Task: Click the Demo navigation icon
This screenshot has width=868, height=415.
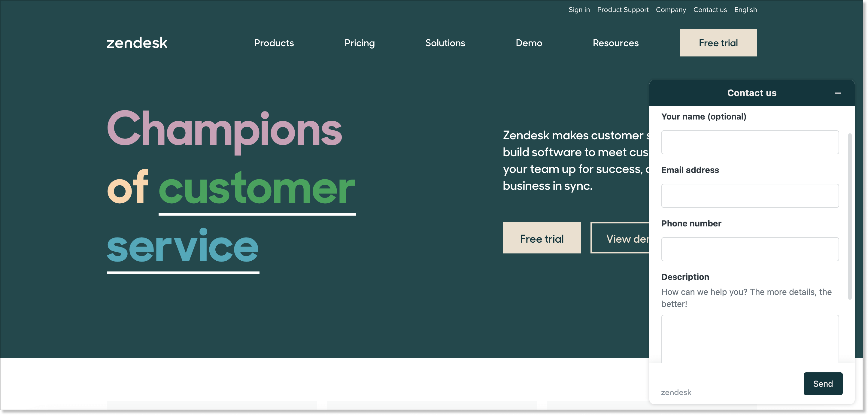Action: pyautogui.click(x=529, y=43)
